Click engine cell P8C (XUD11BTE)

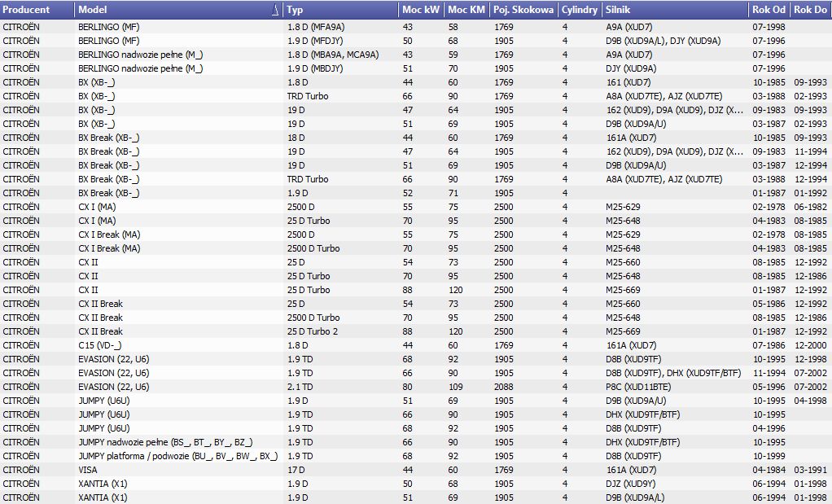click(638, 387)
